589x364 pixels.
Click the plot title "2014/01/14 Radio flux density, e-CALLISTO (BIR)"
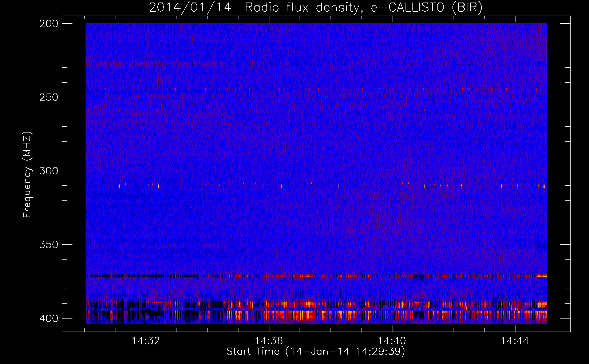point(316,7)
